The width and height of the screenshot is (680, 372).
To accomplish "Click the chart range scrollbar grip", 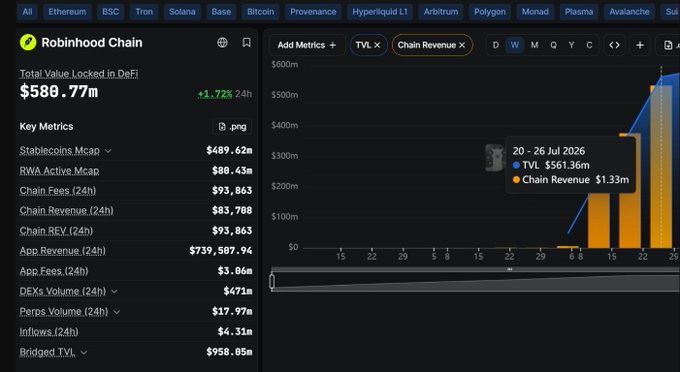I will (510, 269).
